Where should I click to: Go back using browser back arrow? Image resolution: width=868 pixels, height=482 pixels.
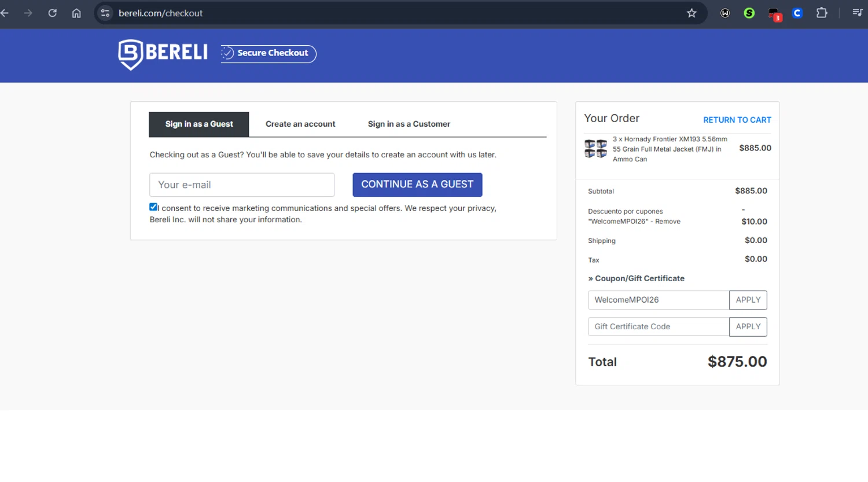5,13
